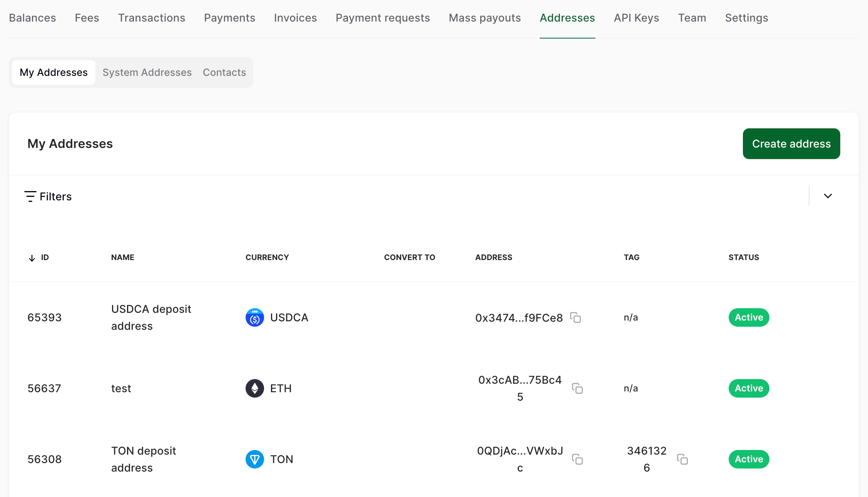
Task: Select the Addresses tab
Action: (567, 18)
